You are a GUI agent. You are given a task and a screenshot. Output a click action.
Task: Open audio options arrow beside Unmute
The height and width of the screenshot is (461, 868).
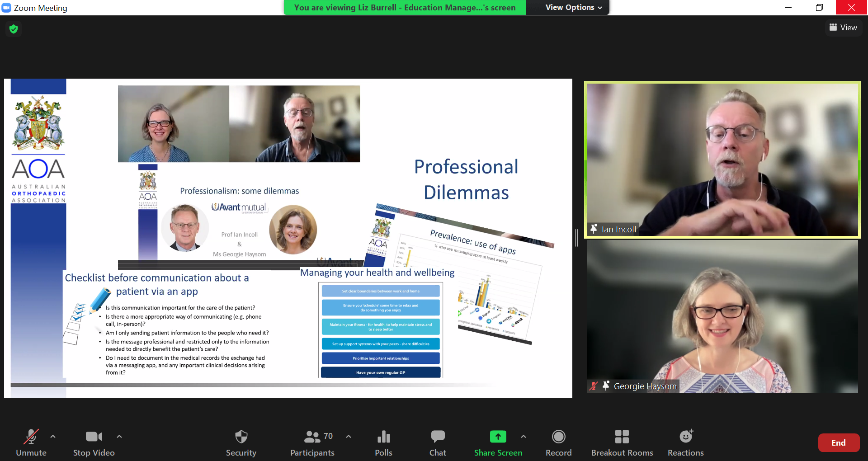point(53,437)
